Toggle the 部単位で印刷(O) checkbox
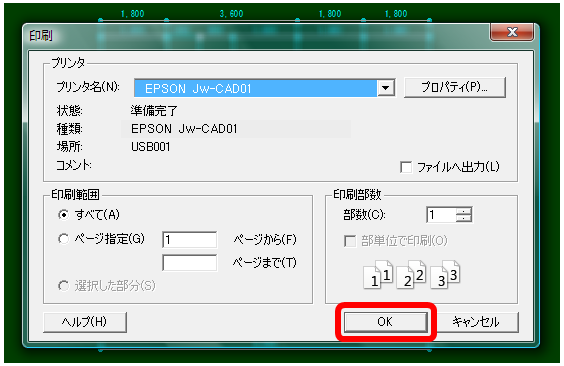The height and width of the screenshot is (366, 564). coord(350,241)
